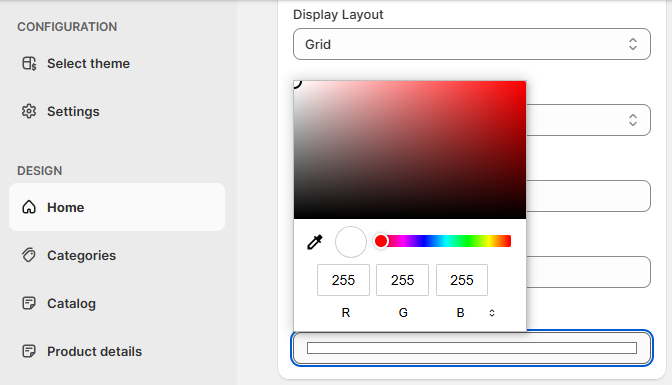Toggle the RGB color format switcher arrows

click(492, 313)
